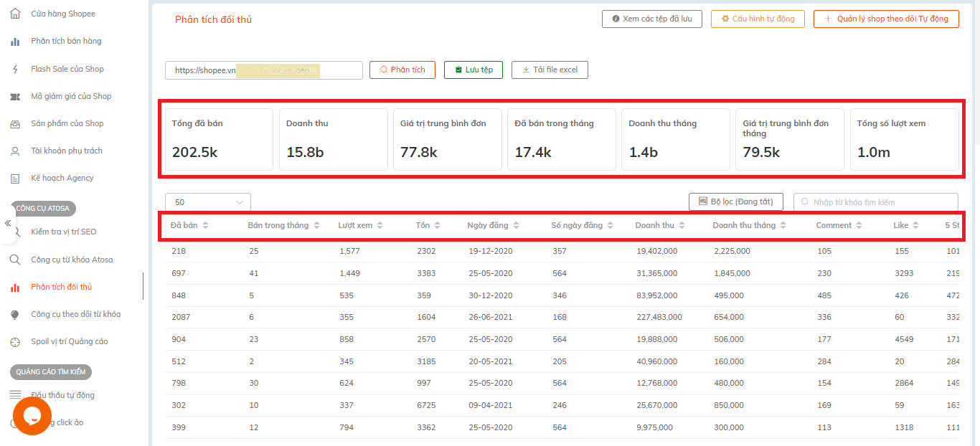Open Phân tích bán hàng menu item

(66, 41)
